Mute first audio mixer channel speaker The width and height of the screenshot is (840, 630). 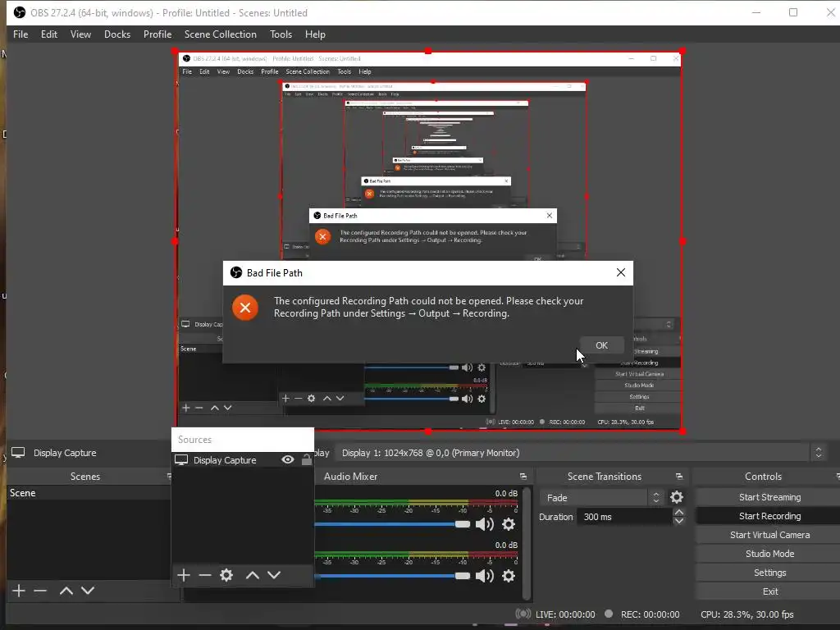coord(484,524)
